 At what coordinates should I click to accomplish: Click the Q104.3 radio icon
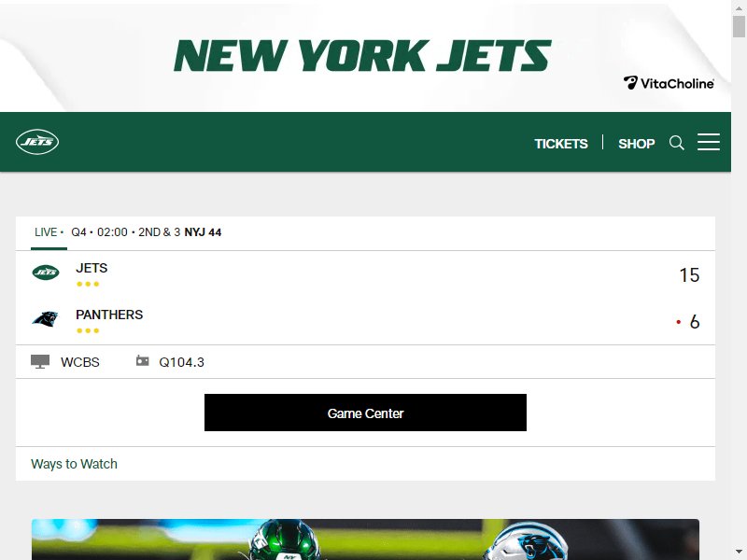click(x=142, y=361)
